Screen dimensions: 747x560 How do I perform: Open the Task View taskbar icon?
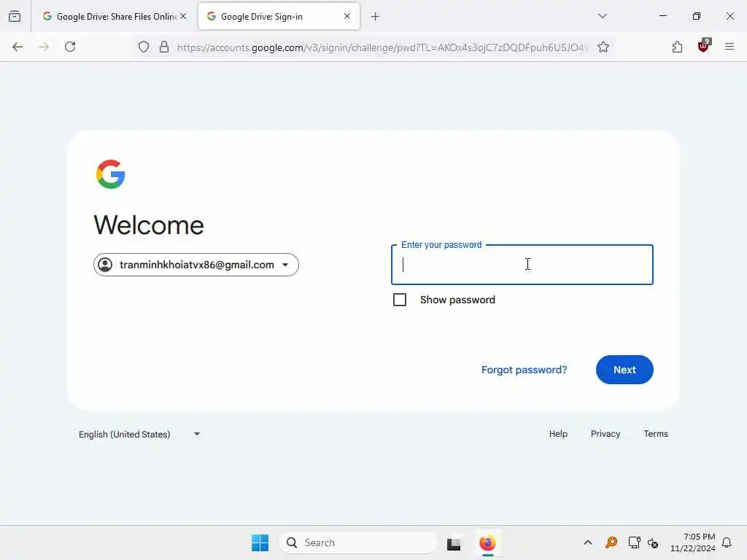coord(454,543)
